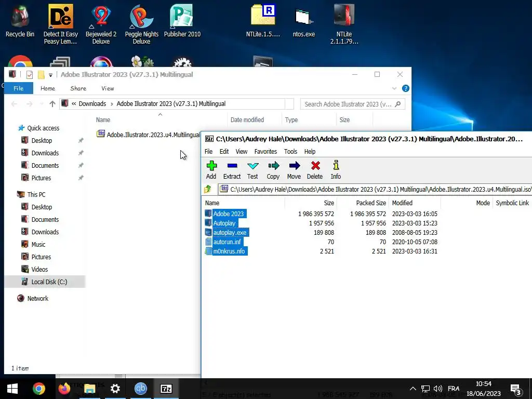Select the ntos.exe desktop icon
The image size is (532, 399).
pos(303,22)
